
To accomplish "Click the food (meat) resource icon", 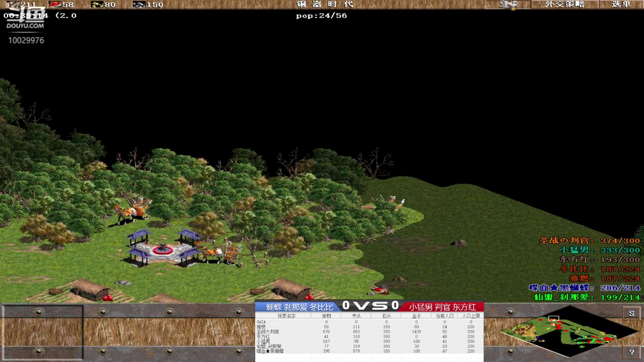I will click(54, 4).
